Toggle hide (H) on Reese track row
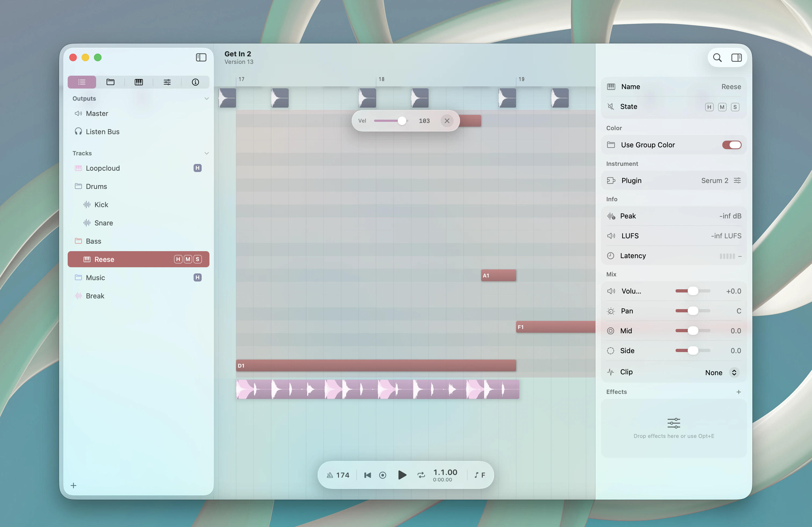Screen dimensions: 812x527 click(178, 259)
